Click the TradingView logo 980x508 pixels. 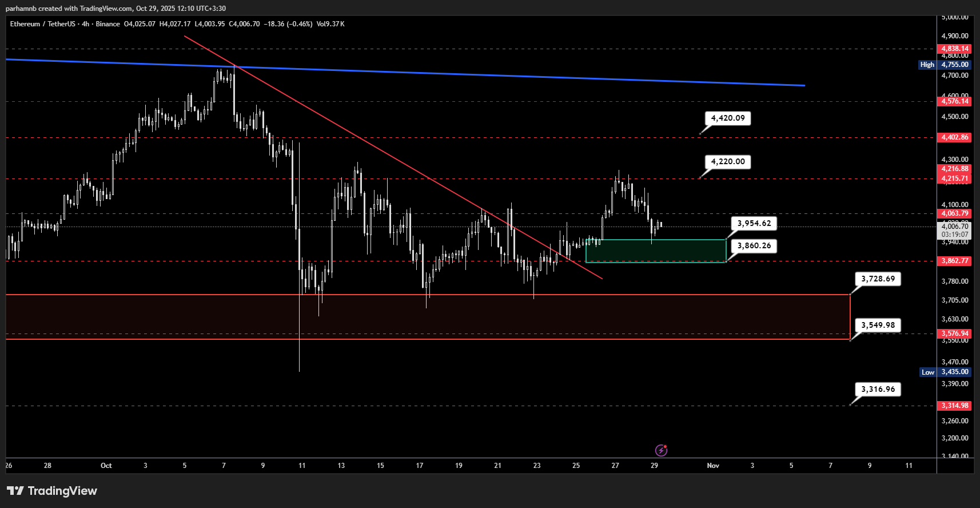[52, 491]
